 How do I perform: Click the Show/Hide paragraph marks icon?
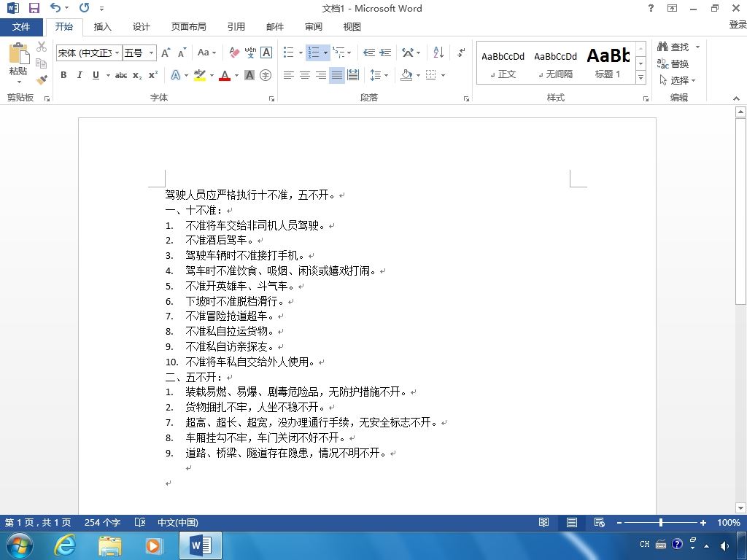pos(461,52)
